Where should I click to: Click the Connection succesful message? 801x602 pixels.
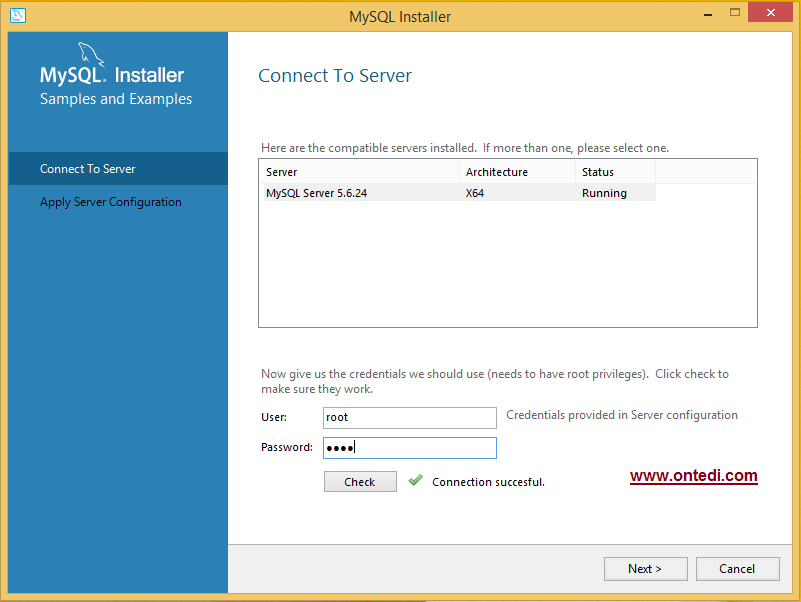488,482
